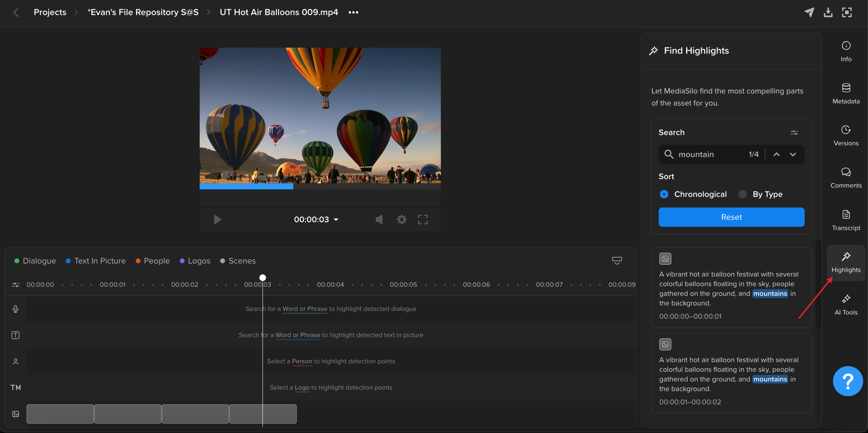
Task: Select Chronological sort option
Action: click(x=693, y=194)
